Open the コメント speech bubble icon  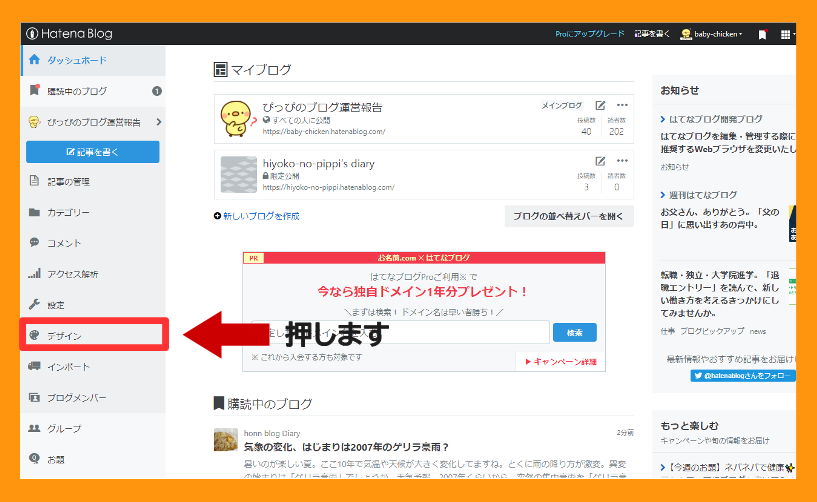point(34,242)
